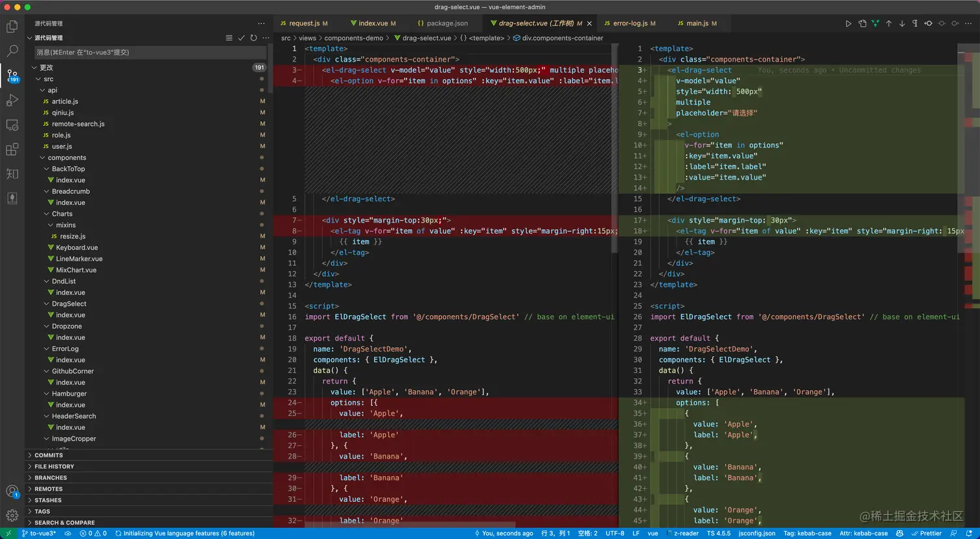This screenshot has height=539, width=980.
Task: Expand the STASHES section
Action: (x=48, y=500)
